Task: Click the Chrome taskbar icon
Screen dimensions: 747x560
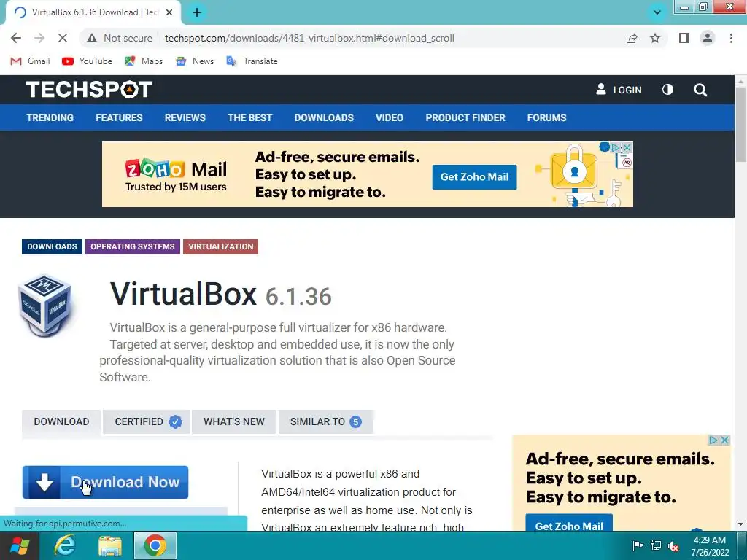Action: (x=155, y=545)
